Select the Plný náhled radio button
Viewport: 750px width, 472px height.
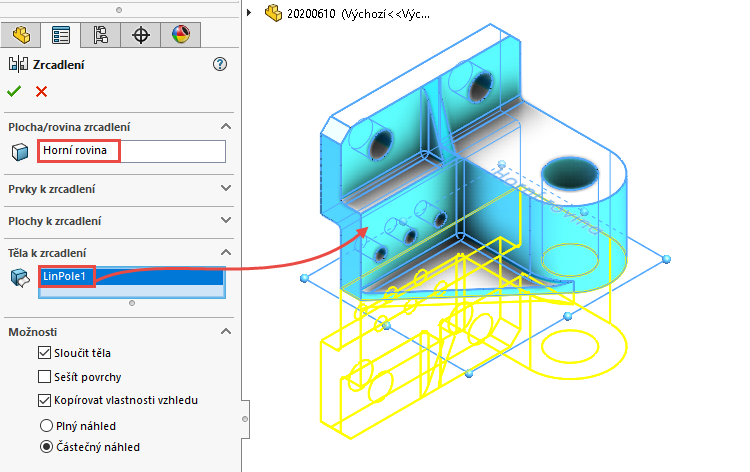(x=46, y=426)
